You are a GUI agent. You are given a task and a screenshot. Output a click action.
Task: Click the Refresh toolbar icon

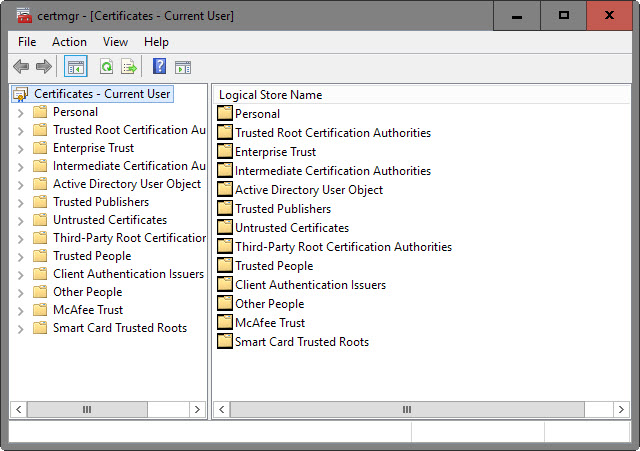point(107,67)
